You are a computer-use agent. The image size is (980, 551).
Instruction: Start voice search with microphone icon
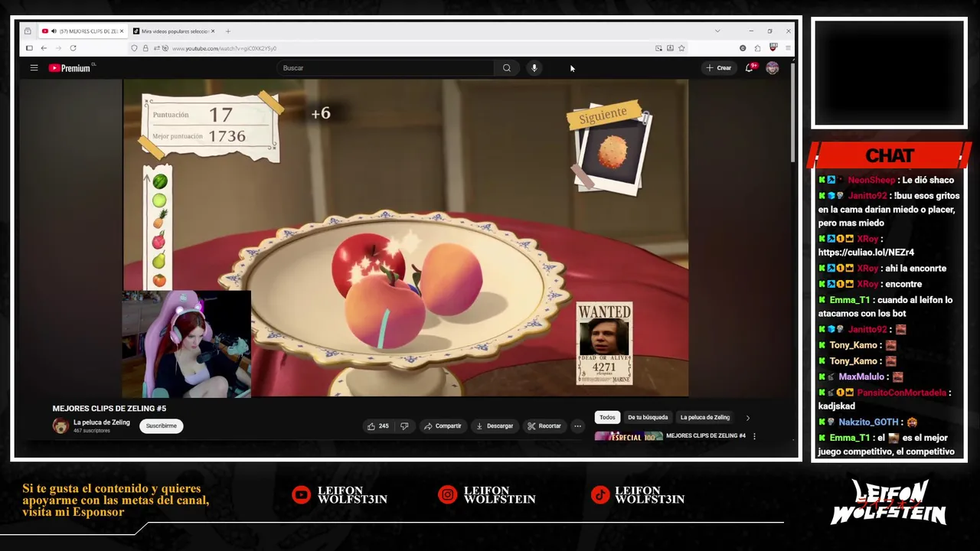[x=534, y=68]
